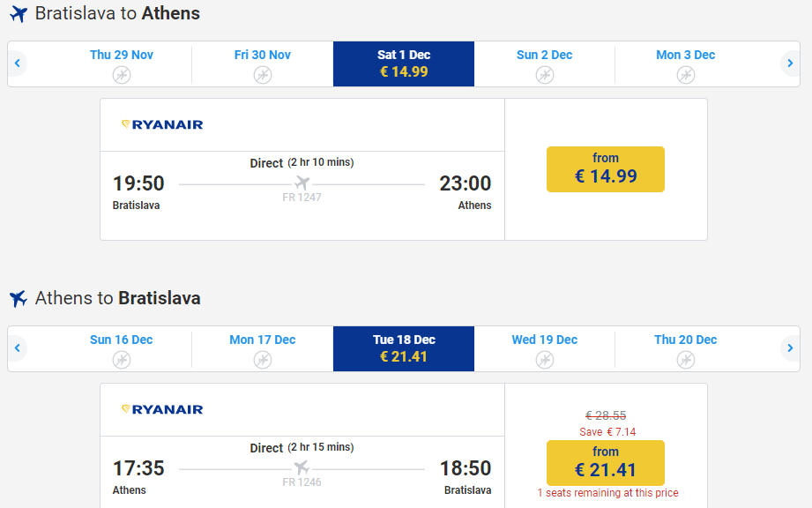The height and width of the screenshot is (508, 812).
Task: Click the no-flights icon under Wed 19 Dec
Action: 545,360
